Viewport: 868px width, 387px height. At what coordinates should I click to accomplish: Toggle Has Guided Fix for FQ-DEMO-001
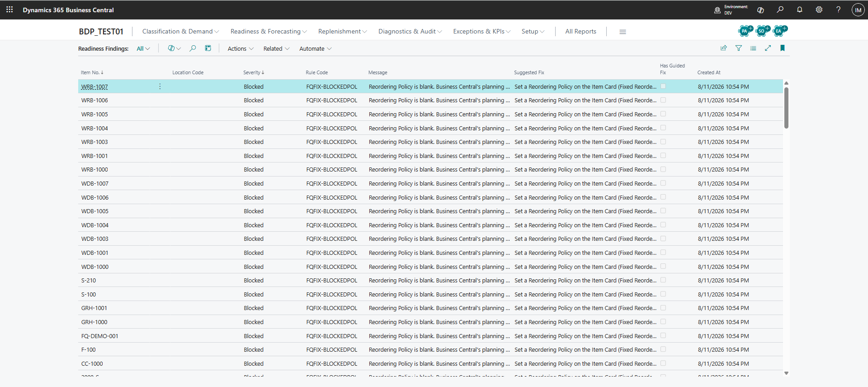pyautogui.click(x=663, y=335)
